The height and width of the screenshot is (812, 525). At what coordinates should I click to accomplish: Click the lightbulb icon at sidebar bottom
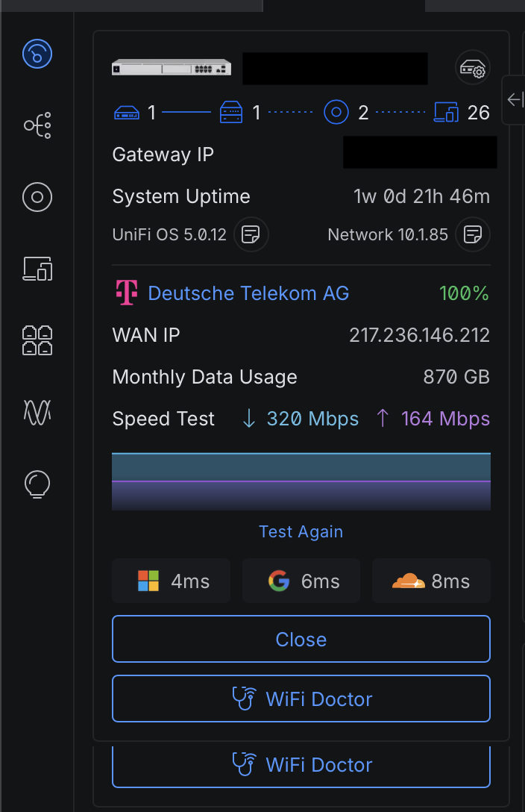pos(37,483)
